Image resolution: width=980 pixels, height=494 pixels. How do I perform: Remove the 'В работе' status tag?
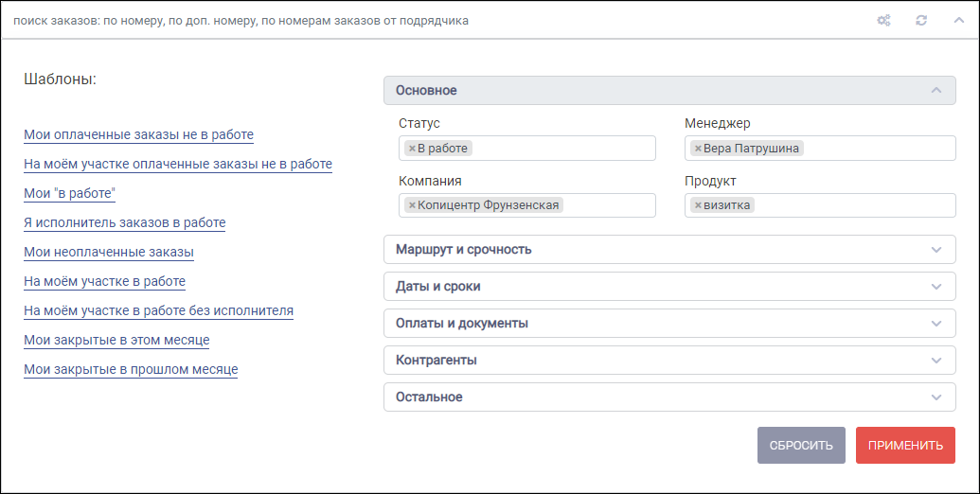coord(412,149)
